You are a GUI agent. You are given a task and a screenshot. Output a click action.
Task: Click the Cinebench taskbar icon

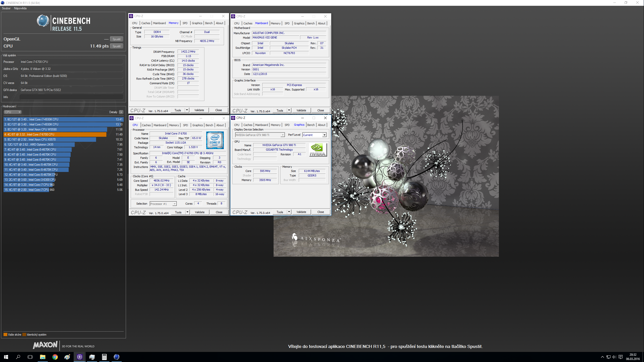(x=116, y=357)
